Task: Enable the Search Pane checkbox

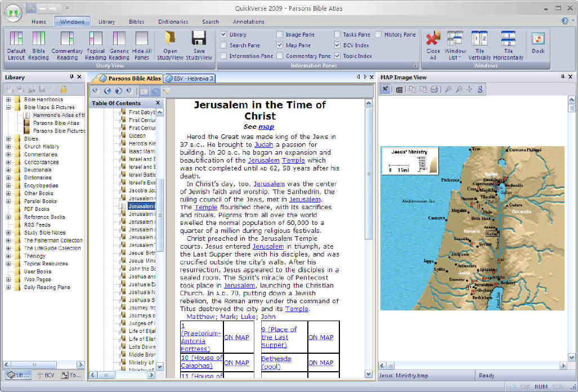Action: click(x=224, y=45)
